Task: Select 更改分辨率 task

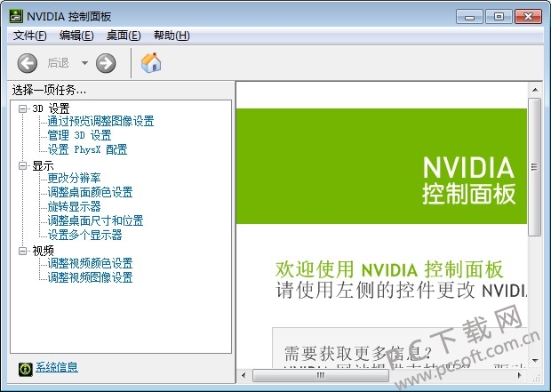Action: 74,179
